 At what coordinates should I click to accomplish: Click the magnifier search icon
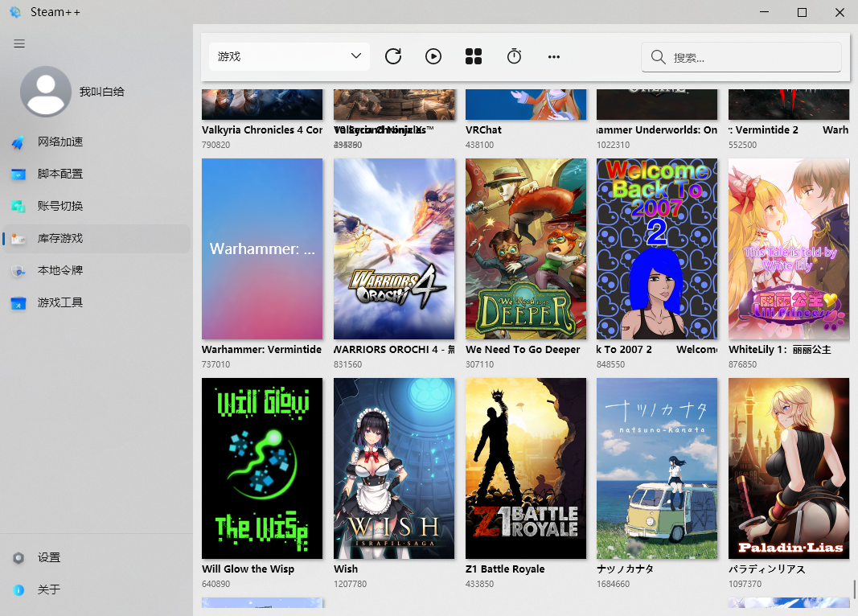pyautogui.click(x=658, y=57)
